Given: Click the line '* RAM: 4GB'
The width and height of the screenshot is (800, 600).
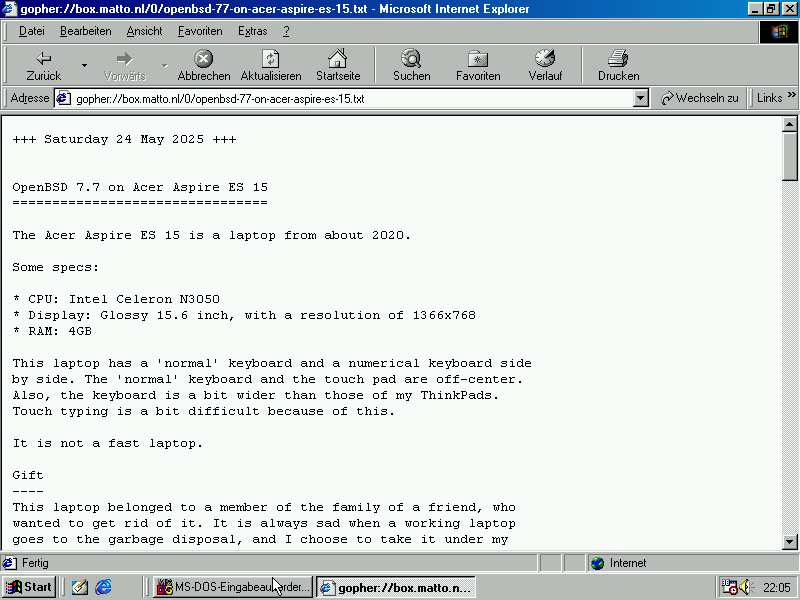Looking at the screenshot, I should (52, 331).
